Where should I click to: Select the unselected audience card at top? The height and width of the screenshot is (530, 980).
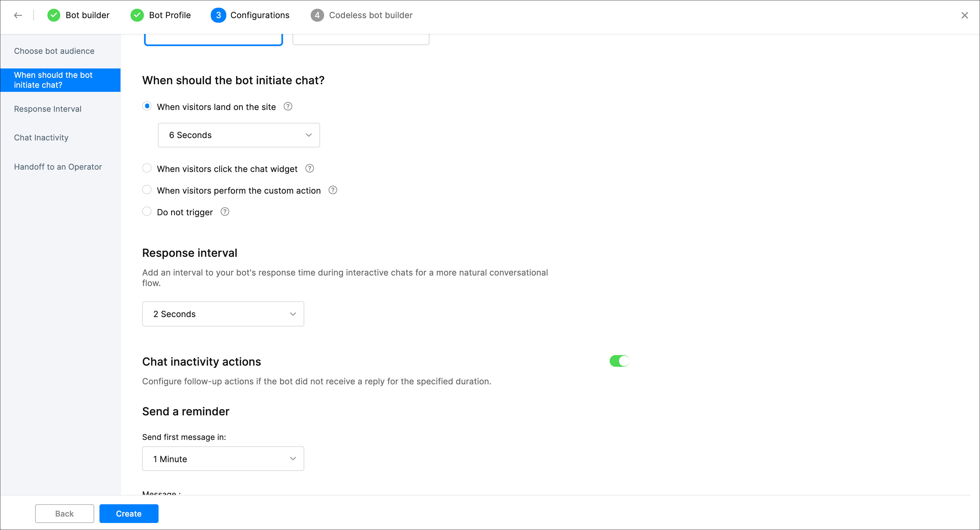361,39
